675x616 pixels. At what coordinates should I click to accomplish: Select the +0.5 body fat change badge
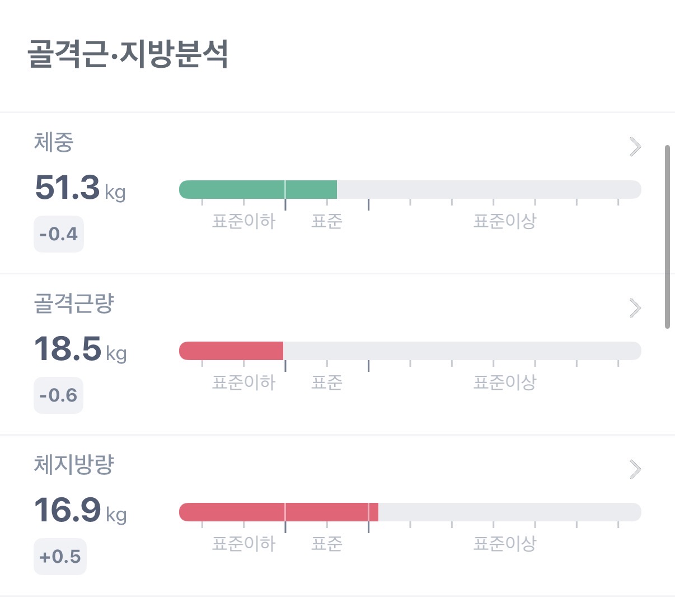click(x=60, y=557)
